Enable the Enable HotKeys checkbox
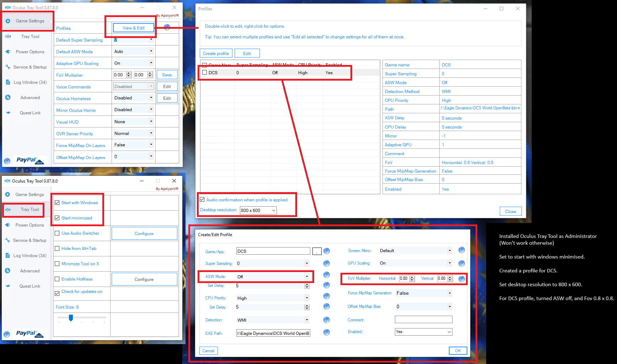This screenshot has width=617, height=364. click(57, 279)
